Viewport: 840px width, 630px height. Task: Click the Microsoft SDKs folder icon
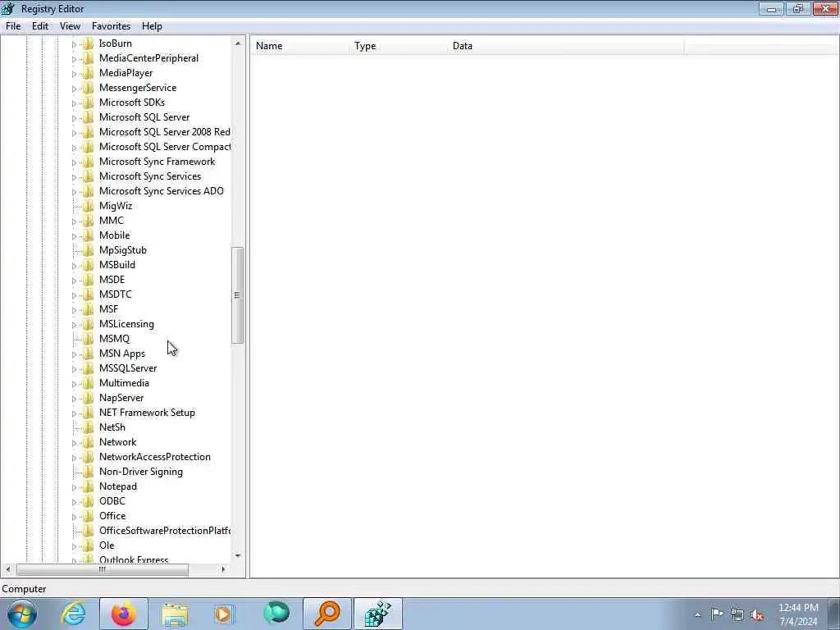[x=89, y=103]
